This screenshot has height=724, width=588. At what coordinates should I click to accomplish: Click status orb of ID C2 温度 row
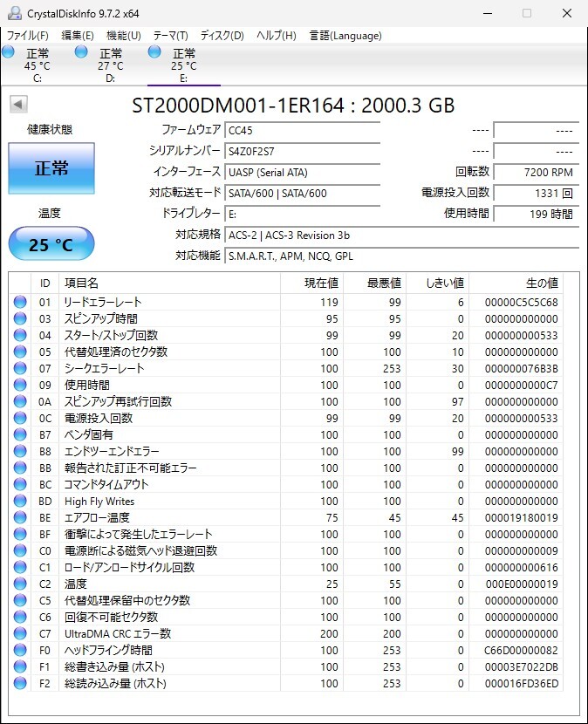pyautogui.click(x=20, y=584)
